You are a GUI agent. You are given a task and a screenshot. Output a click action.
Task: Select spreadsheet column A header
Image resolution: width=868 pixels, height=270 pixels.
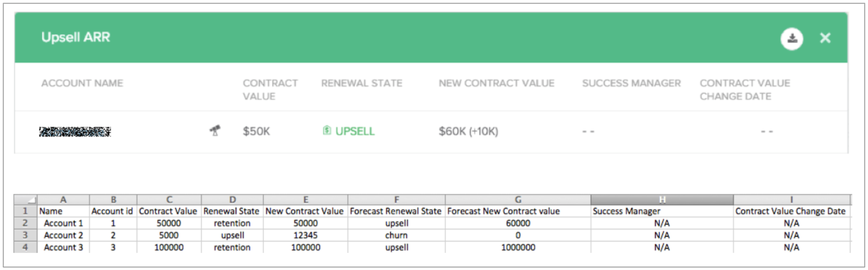pos(63,200)
